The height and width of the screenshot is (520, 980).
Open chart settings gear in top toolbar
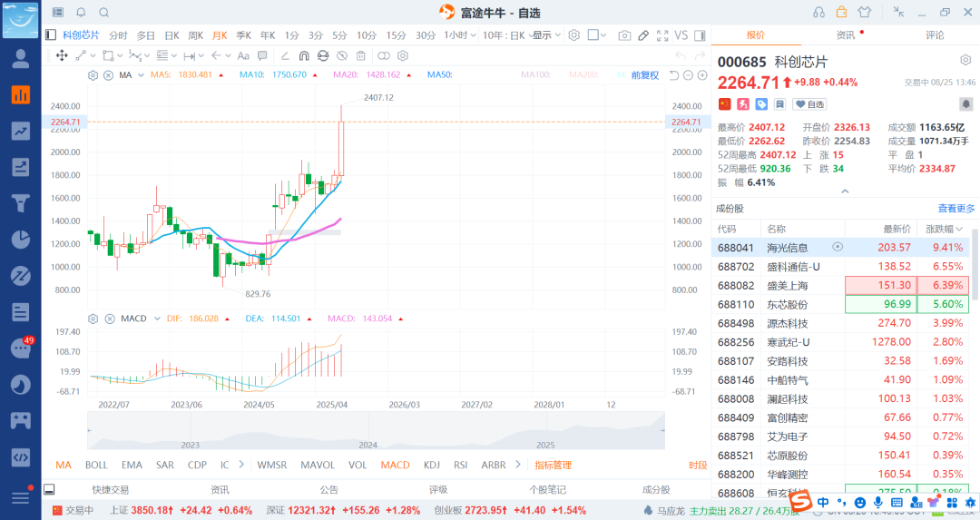(573, 35)
